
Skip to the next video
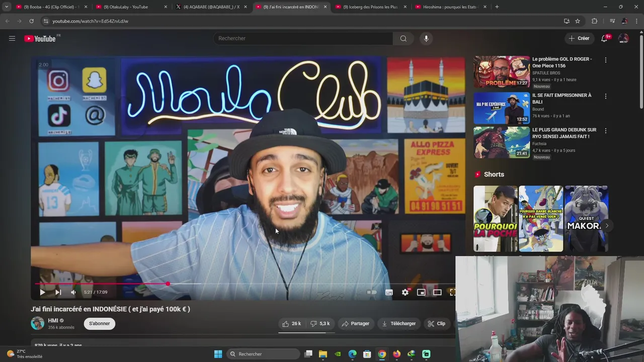(58, 292)
